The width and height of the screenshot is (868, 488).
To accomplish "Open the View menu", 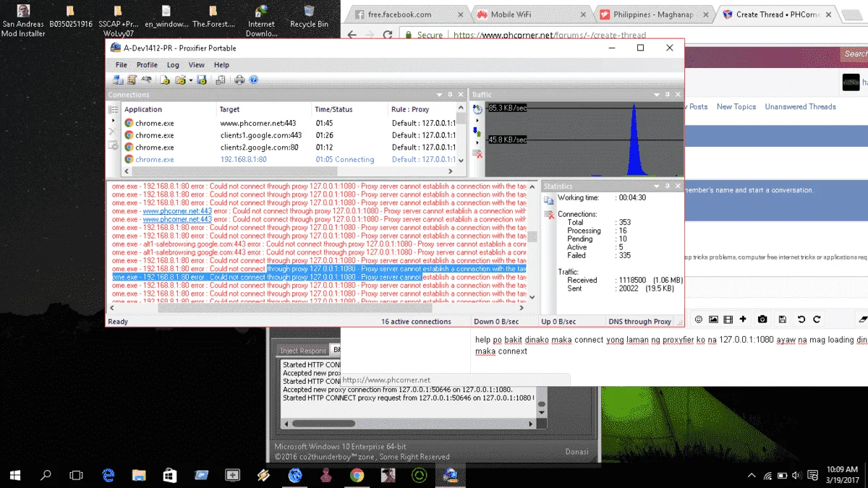I will point(197,65).
